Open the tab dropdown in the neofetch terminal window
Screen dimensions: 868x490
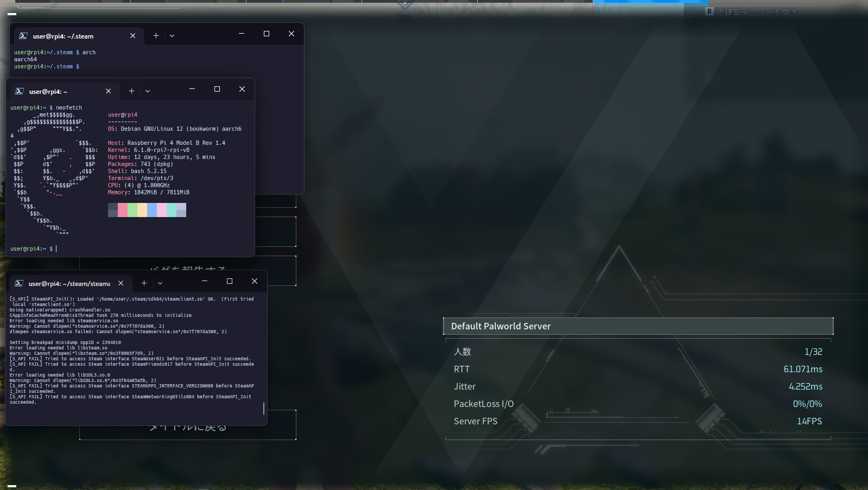tap(148, 91)
